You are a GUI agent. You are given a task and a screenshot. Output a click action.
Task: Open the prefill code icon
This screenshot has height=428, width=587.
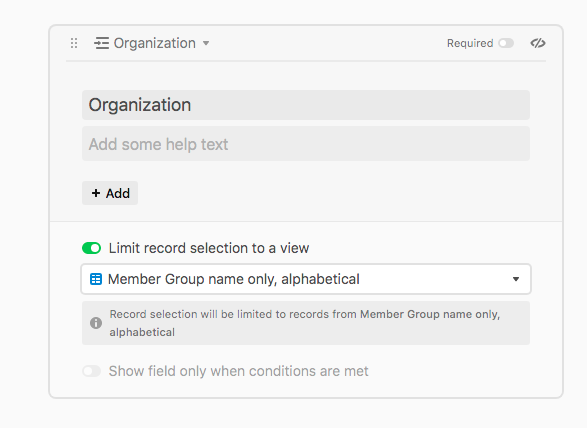click(538, 43)
